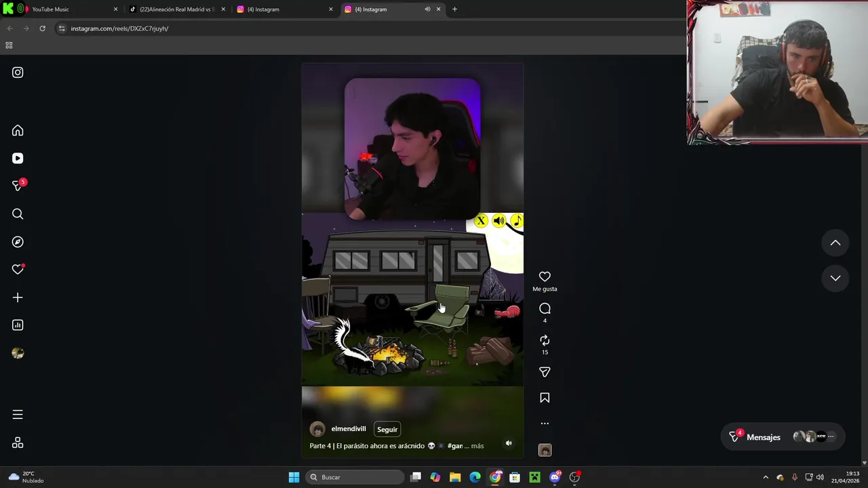The image size is (868, 488).
Task: Open the volume icon in system tray
Action: 820,477
